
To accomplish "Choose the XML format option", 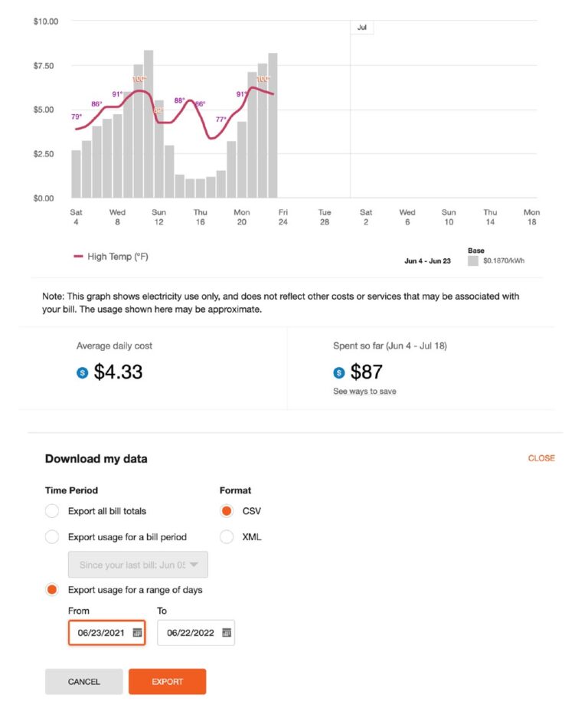I will click(227, 537).
